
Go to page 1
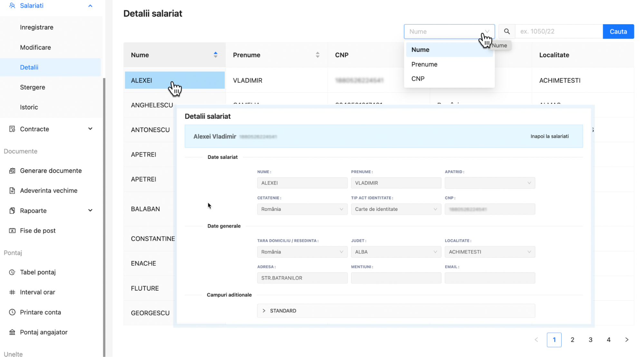click(554, 340)
